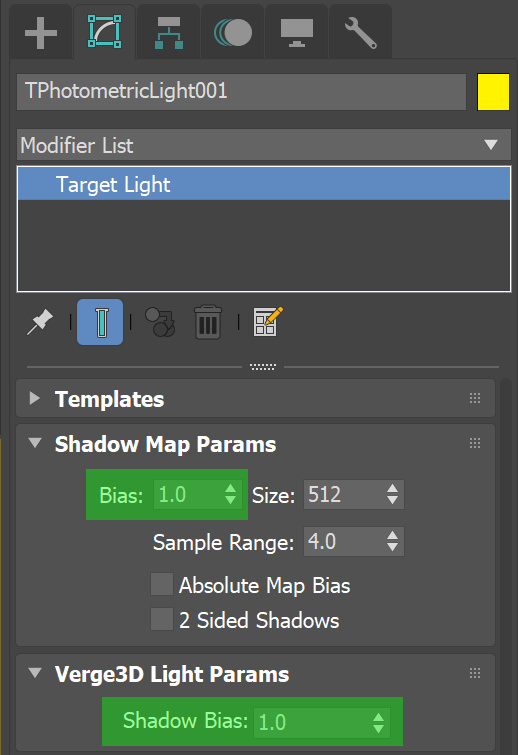Remove modifier with trash can icon
This screenshot has width=518, height=755.
[x=208, y=322]
